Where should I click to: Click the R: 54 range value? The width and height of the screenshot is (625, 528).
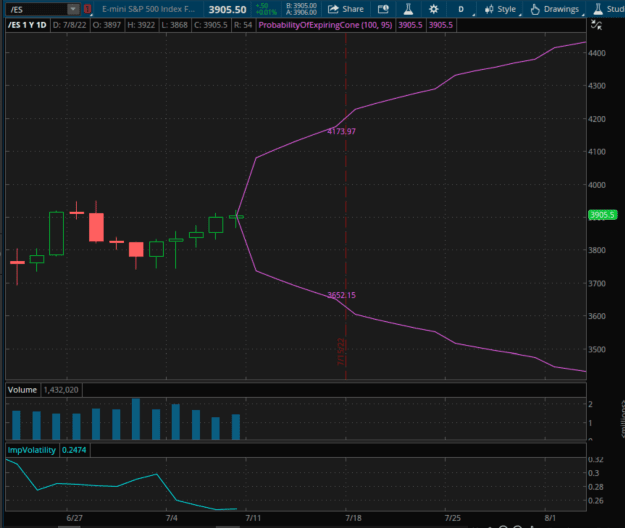point(243,25)
